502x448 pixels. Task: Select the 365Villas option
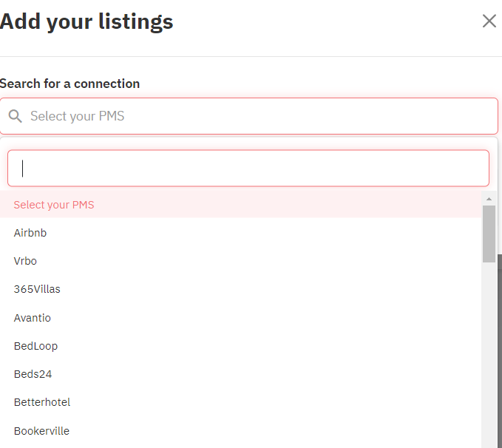241,289
